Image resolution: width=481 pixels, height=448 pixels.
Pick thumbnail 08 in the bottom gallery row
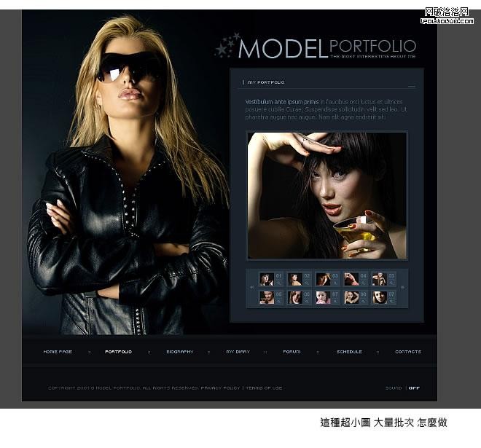click(x=351, y=297)
